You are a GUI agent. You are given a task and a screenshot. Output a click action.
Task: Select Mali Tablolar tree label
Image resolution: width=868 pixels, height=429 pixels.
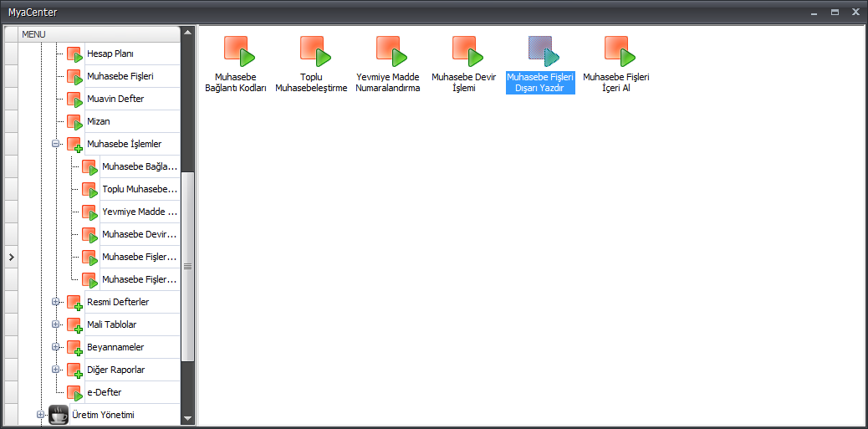click(x=112, y=324)
